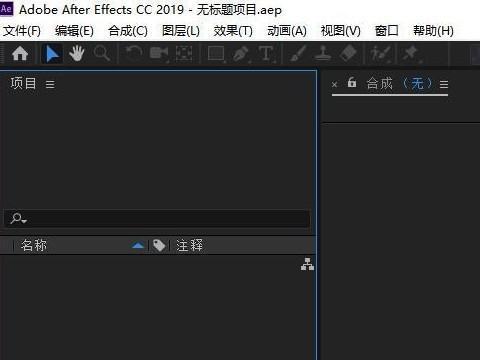Select the Rotation tool
Screen dimensions: 480x360
click(x=134, y=53)
